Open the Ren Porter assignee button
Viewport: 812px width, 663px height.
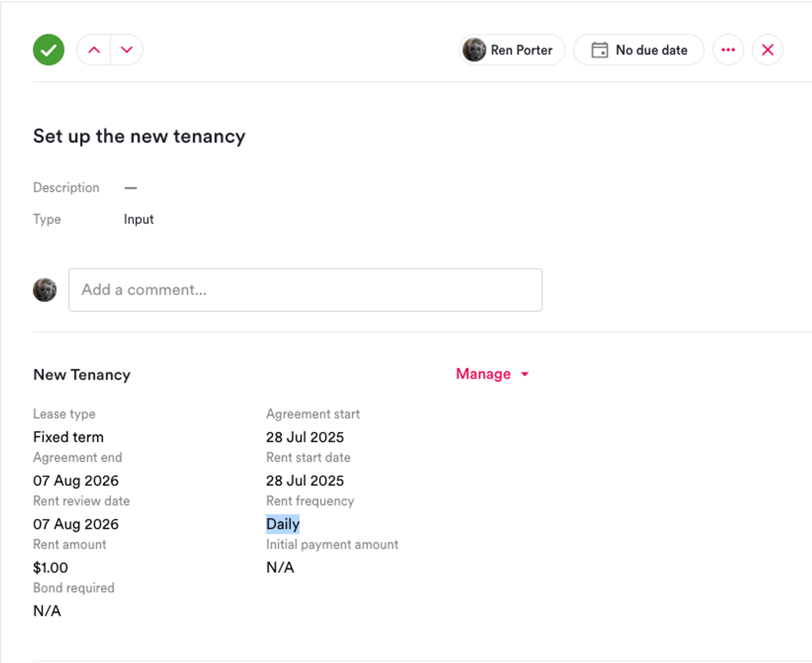coord(511,50)
